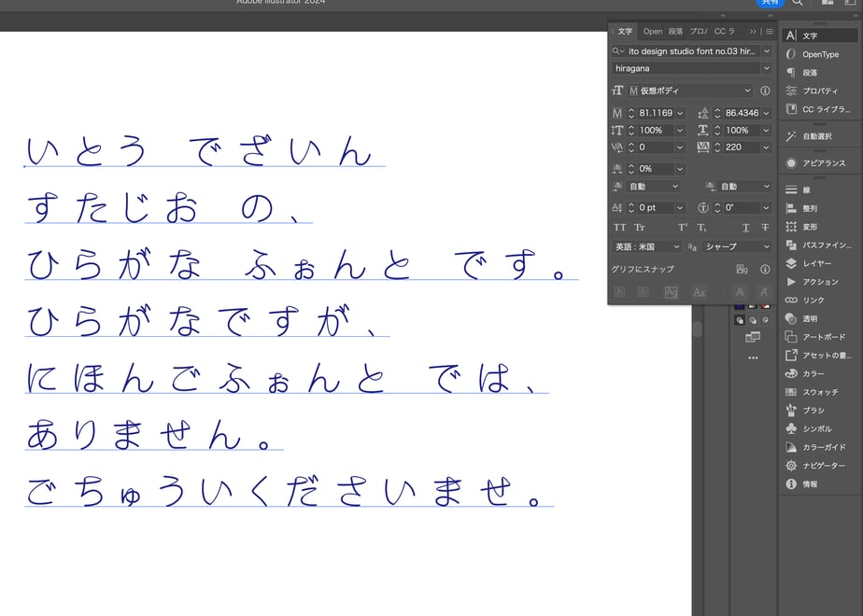Open the 自動選択 (Magic Wand) panel
Screen dimensions: 863x616
pyautogui.click(x=819, y=136)
